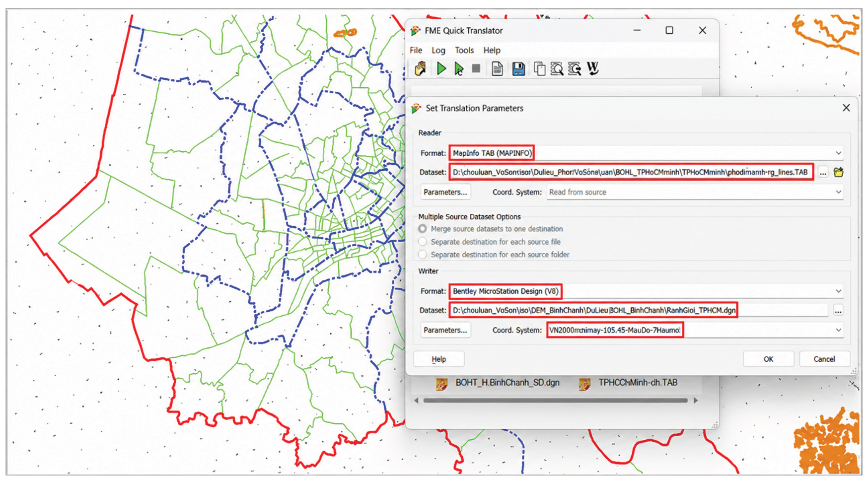Open the Log menu
The image size is (868, 482).
coord(438,50)
